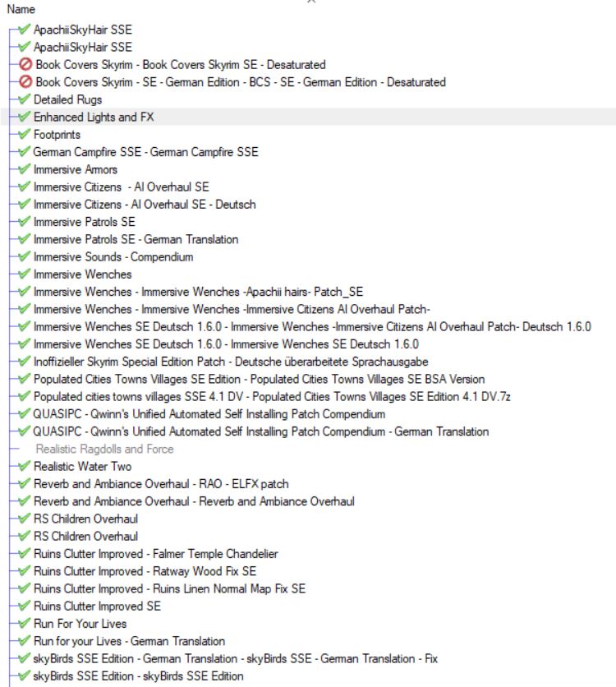Click the checkmark next to Immersive Patrols SE - German Translation
Viewport: 616px width, 687px height.
pyautogui.click(x=25, y=239)
